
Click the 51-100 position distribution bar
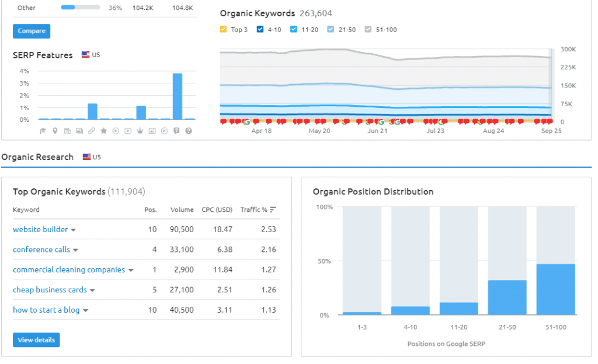pos(556,289)
